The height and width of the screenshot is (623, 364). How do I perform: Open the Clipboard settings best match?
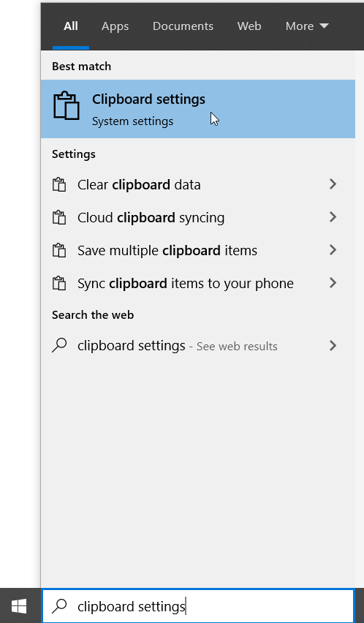coord(197,109)
